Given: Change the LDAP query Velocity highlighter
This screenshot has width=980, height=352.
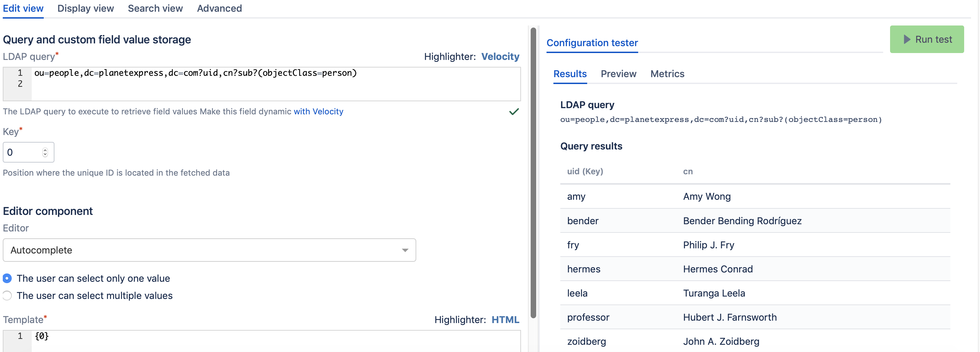Looking at the screenshot, I should (x=500, y=56).
